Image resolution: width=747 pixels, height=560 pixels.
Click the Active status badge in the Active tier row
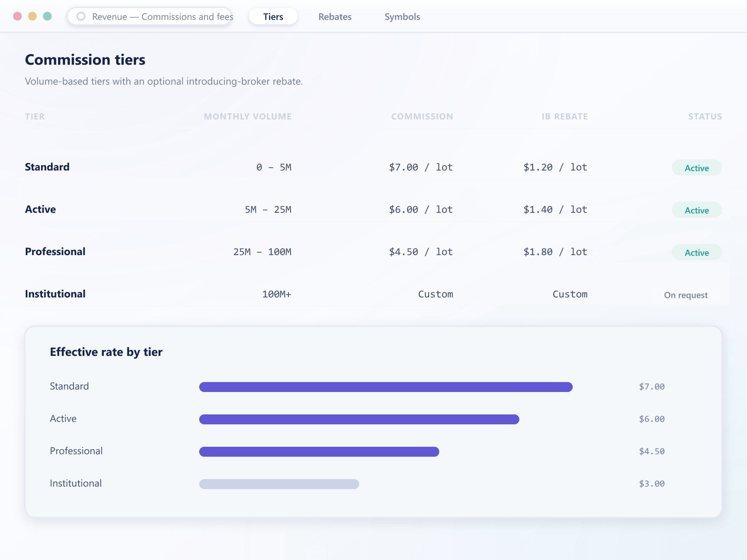click(x=697, y=210)
